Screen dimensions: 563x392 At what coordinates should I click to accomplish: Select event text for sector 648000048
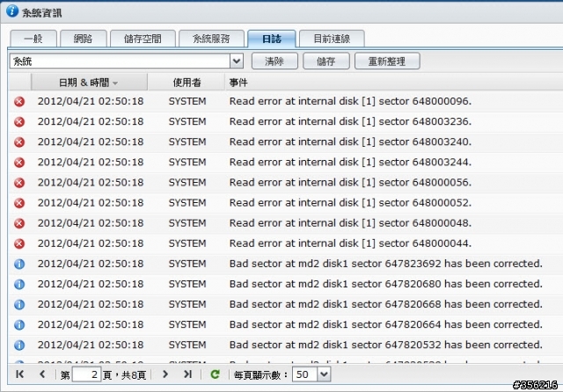point(350,223)
